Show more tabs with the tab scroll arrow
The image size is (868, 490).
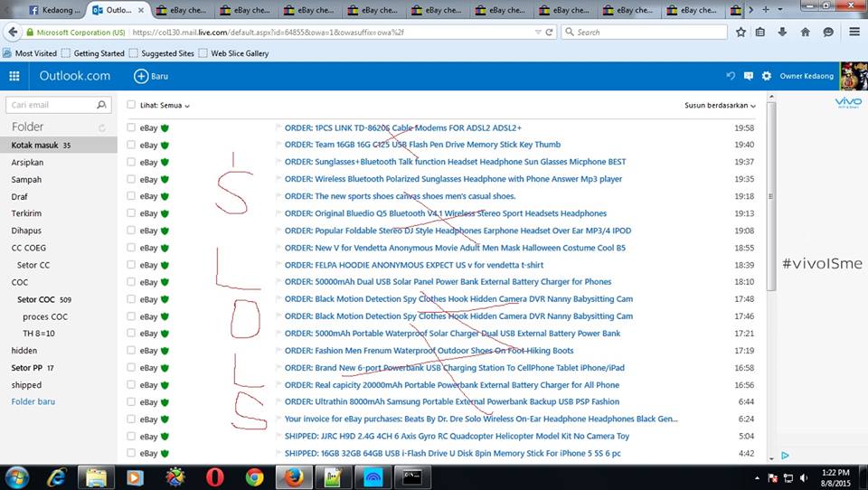750,9
